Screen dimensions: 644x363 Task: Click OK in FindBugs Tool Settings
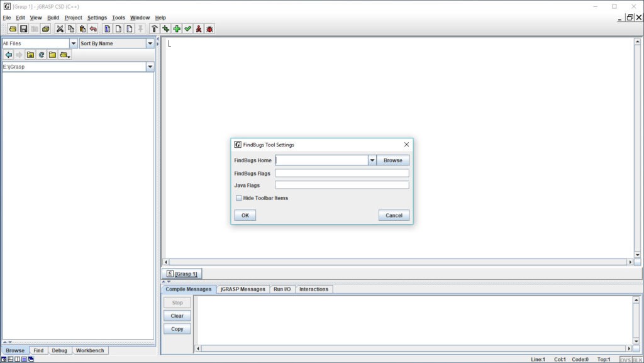tap(245, 215)
